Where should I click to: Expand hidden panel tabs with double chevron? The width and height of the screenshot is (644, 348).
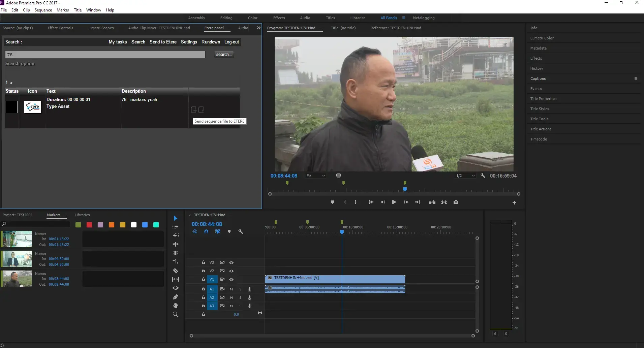tap(258, 28)
